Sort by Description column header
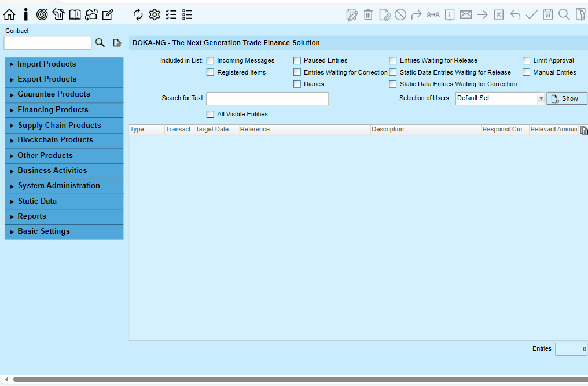This screenshot has width=588, height=386. click(425, 130)
